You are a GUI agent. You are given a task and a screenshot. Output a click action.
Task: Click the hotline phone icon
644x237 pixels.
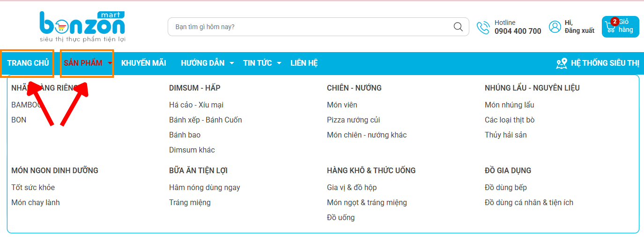483,27
